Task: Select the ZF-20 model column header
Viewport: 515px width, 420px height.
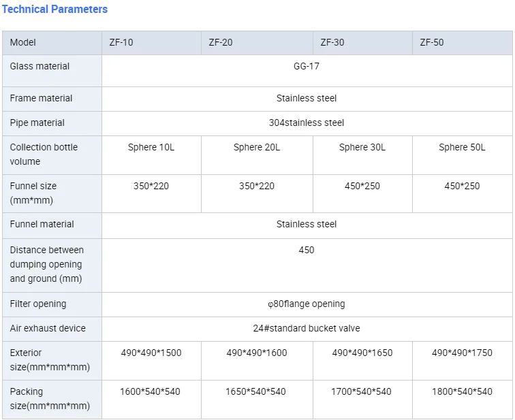Action: (220, 42)
